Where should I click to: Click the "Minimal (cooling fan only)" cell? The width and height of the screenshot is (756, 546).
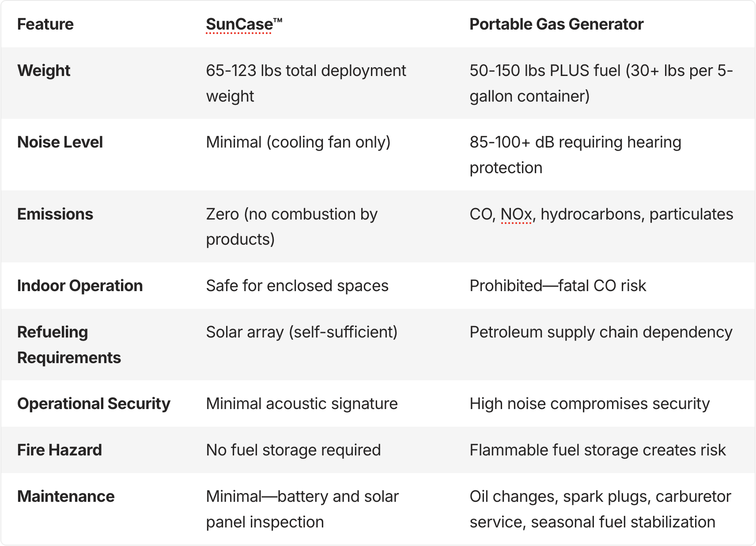coord(298,142)
